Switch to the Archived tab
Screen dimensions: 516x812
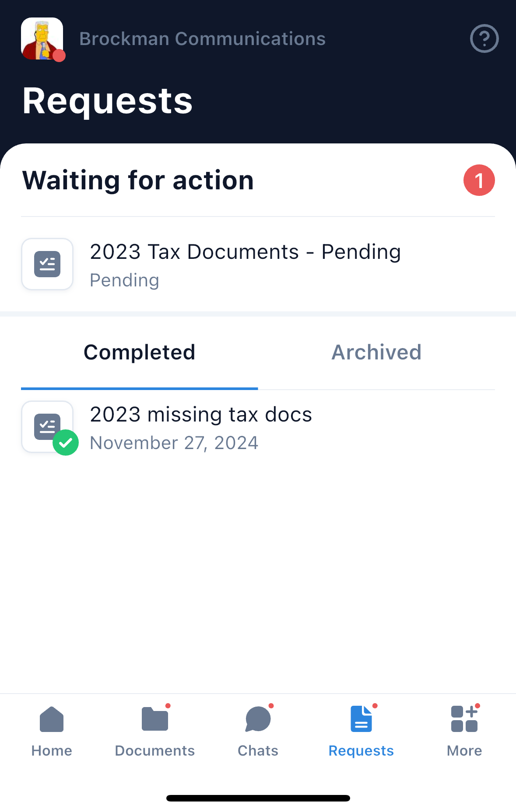click(x=376, y=352)
